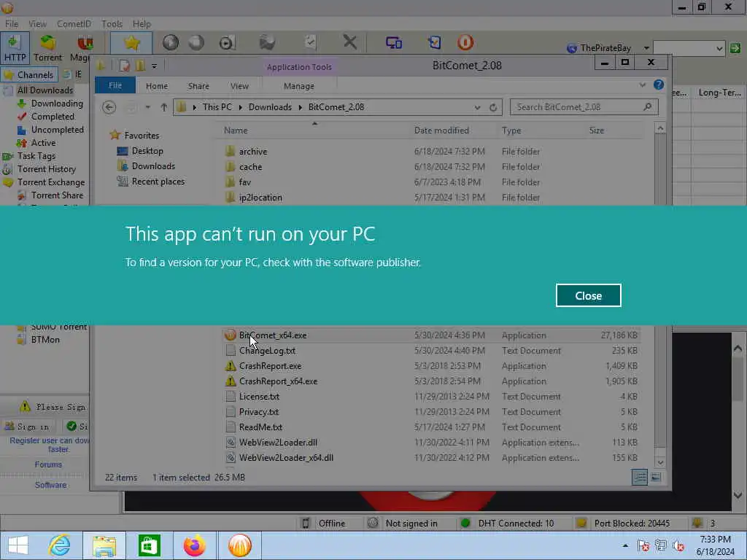Select Uncompleted in the sidebar tree
This screenshot has height=560, width=747.
point(57,130)
